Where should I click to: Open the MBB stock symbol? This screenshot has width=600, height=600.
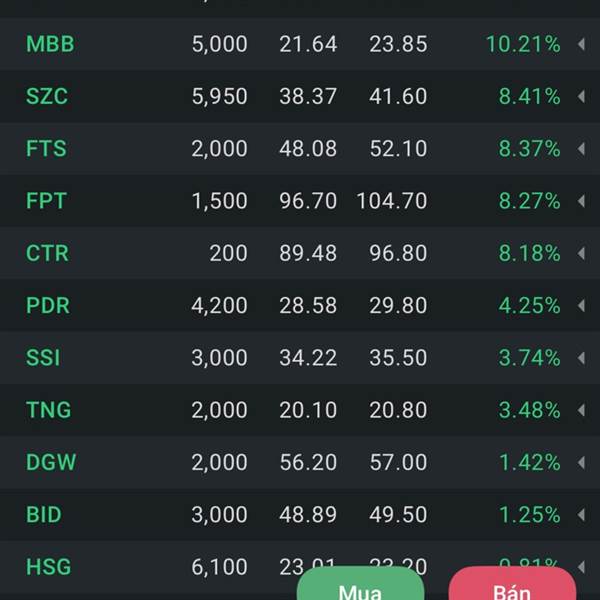point(50,44)
